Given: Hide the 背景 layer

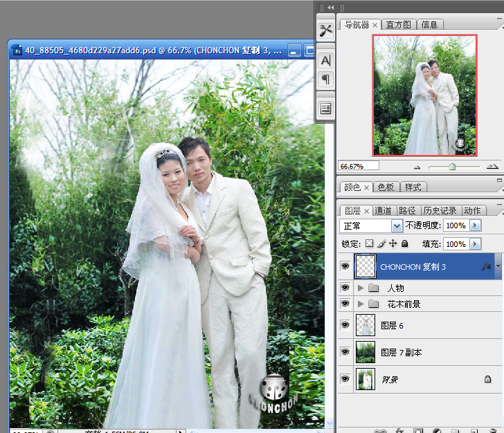Looking at the screenshot, I should (x=345, y=379).
